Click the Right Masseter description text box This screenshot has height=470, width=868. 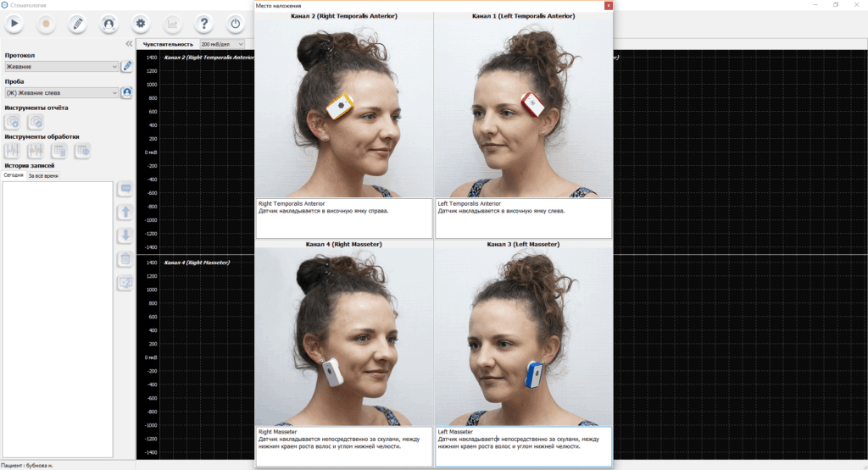(x=344, y=446)
